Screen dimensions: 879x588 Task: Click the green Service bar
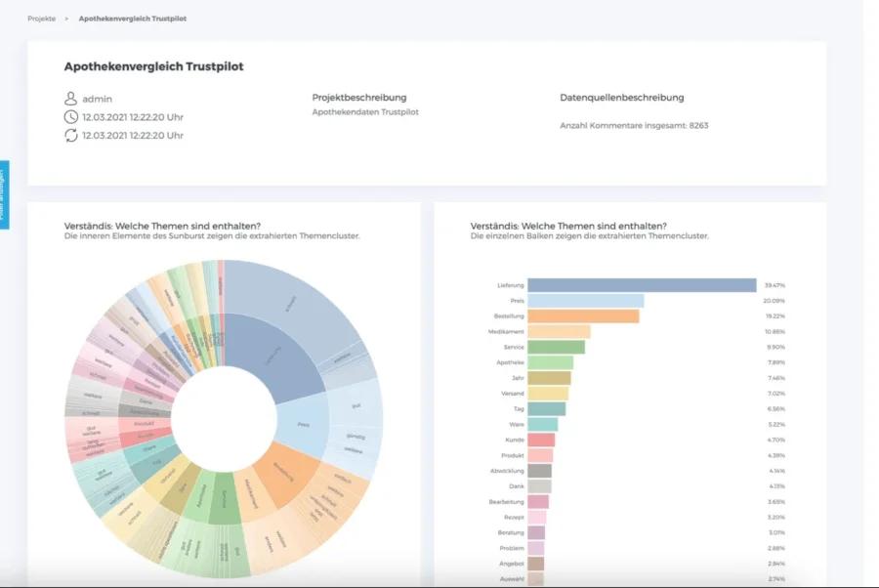pos(556,347)
